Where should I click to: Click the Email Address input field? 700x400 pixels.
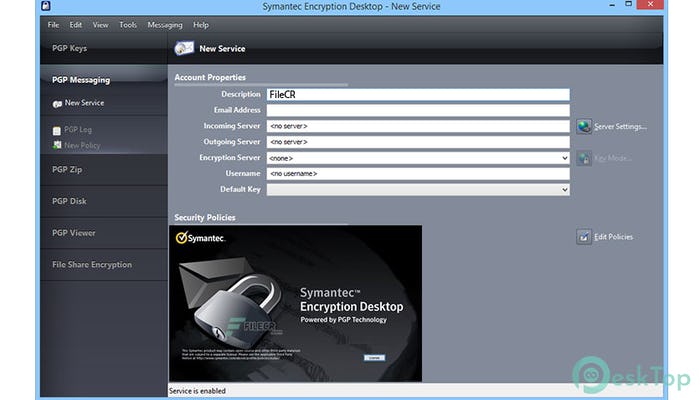point(418,110)
